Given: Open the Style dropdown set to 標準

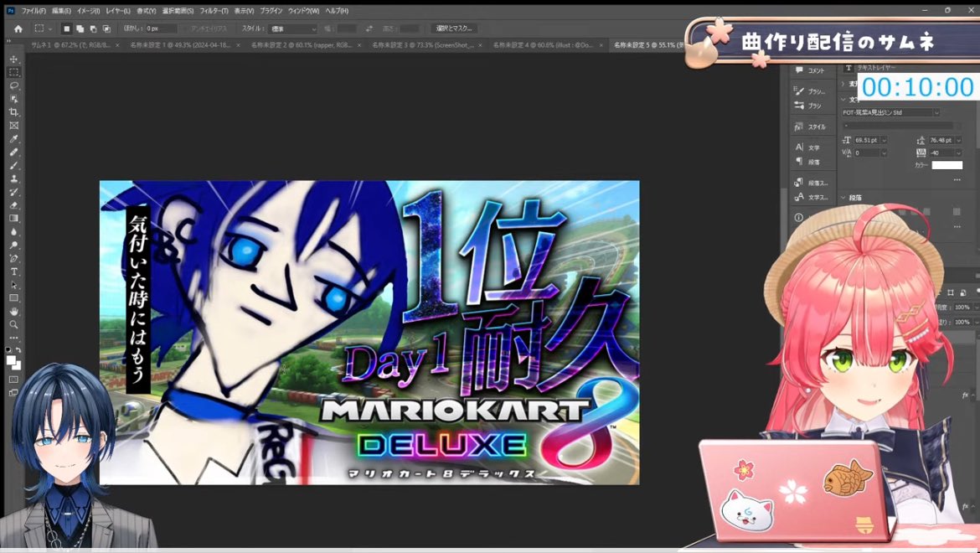Looking at the screenshot, I should pyautogui.click(x=294, y=28).
